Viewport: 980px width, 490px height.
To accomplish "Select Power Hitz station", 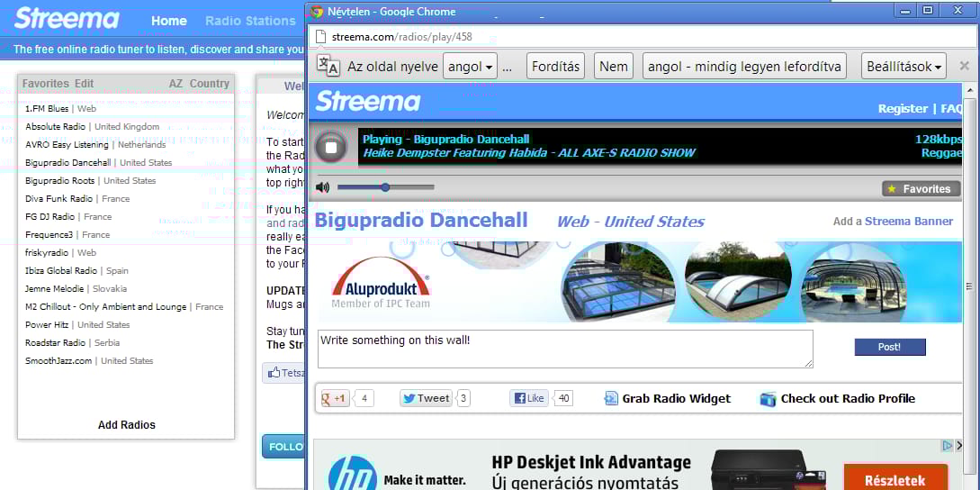I will click(x=47, y=325).
